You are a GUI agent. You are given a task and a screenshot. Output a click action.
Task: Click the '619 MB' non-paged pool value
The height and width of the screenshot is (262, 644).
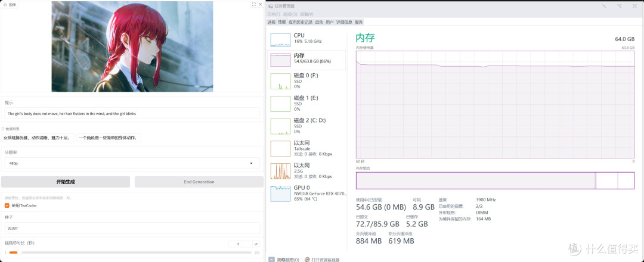401,241
